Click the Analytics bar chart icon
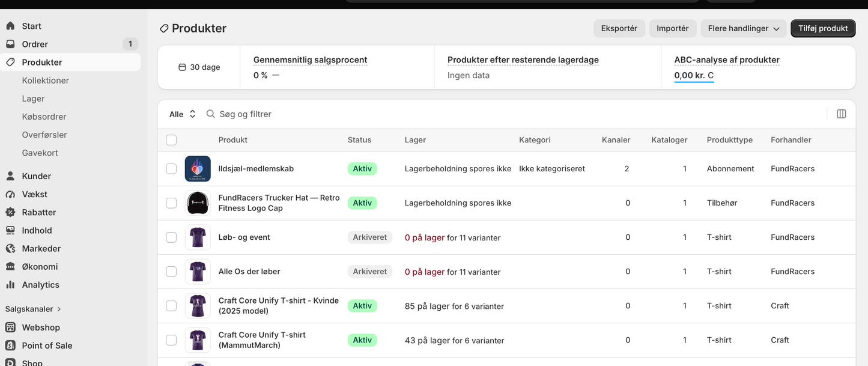 click(x=10, y=284)
